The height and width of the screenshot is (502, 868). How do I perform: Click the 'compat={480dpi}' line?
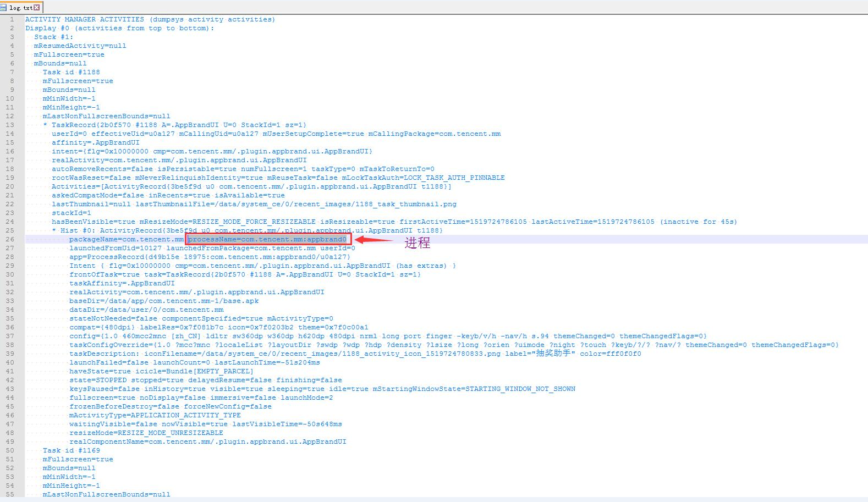[219, 327]
